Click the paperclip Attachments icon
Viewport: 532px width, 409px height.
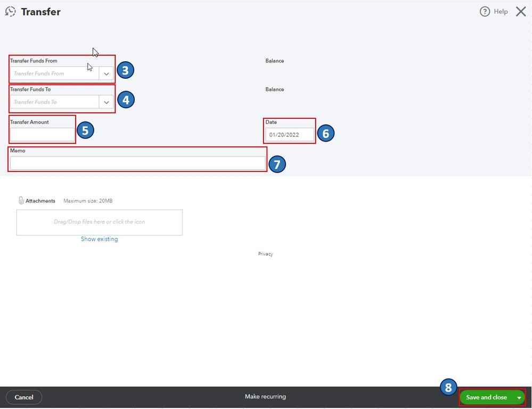pyautogui.click(x=21, y=200)
